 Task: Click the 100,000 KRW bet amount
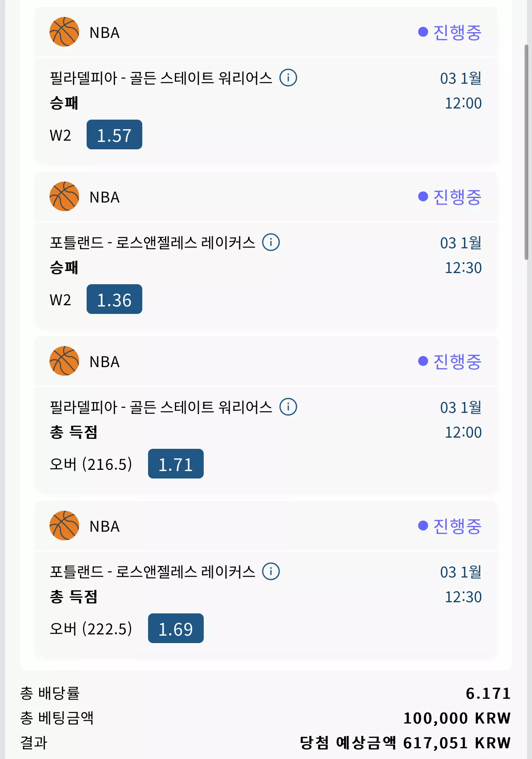point(457,718)
